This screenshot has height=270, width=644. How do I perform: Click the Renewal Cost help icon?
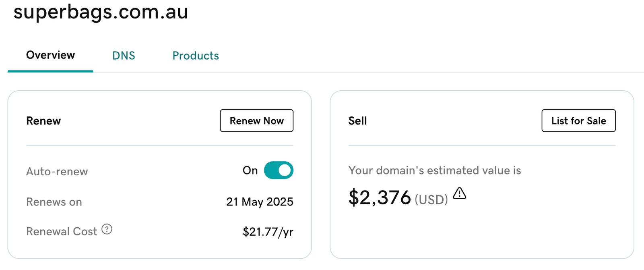pos(107,229)
